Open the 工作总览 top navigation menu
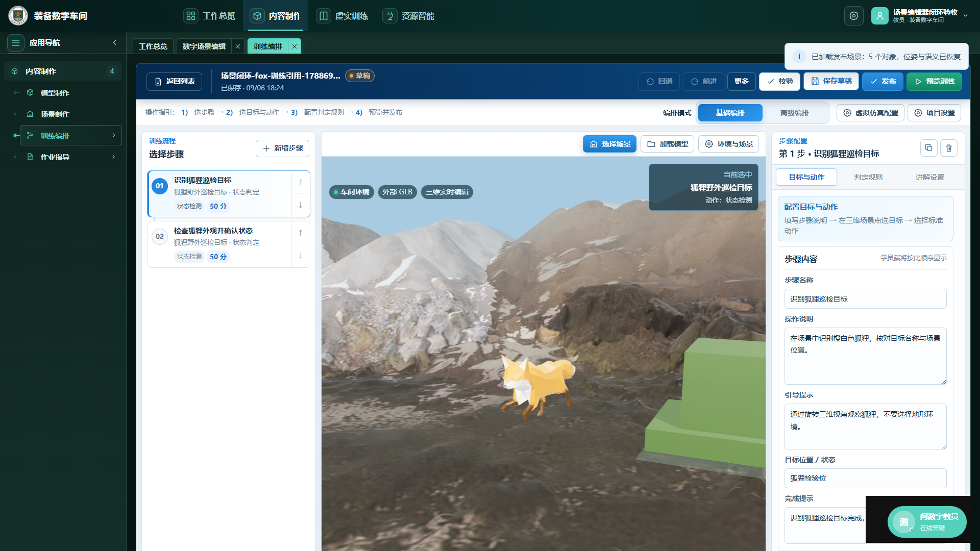The image size is (980, 551). click(x=210, y=16)
